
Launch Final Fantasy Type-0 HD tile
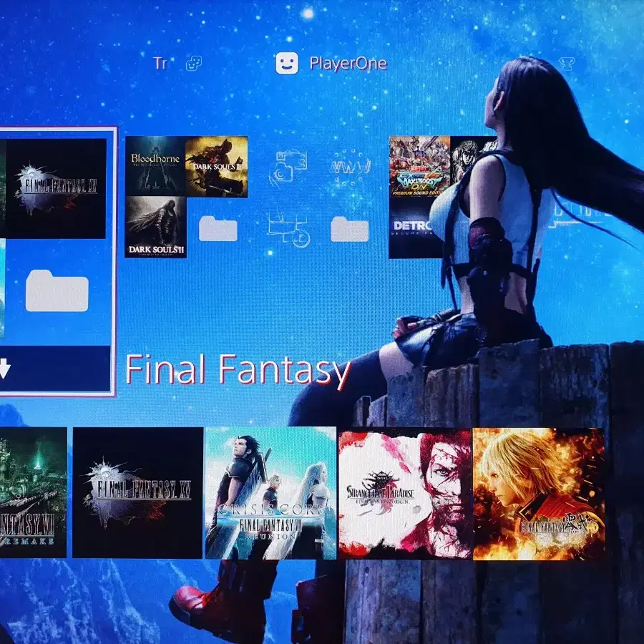tap(539, 494)
